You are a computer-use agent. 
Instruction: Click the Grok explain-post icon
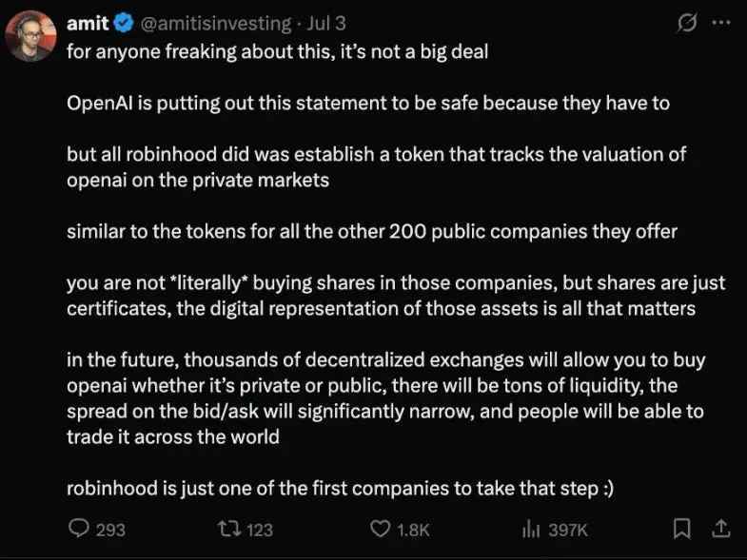[x=686, y=24]
